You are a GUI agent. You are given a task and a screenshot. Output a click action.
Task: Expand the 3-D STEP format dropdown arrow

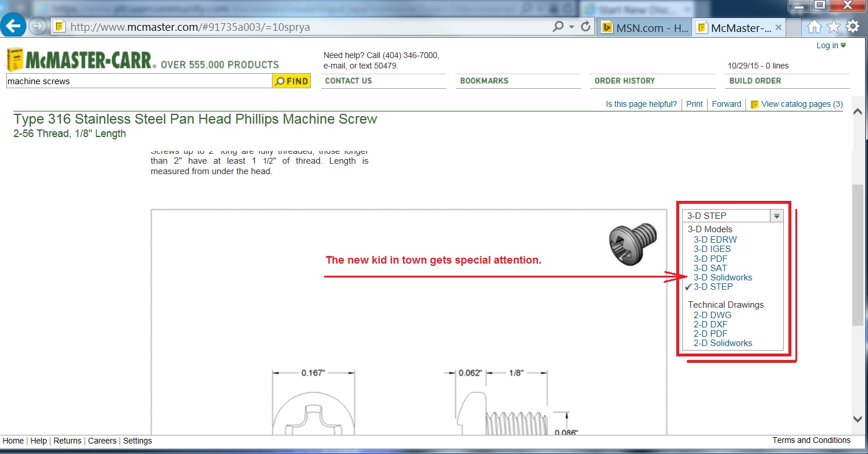777,216
